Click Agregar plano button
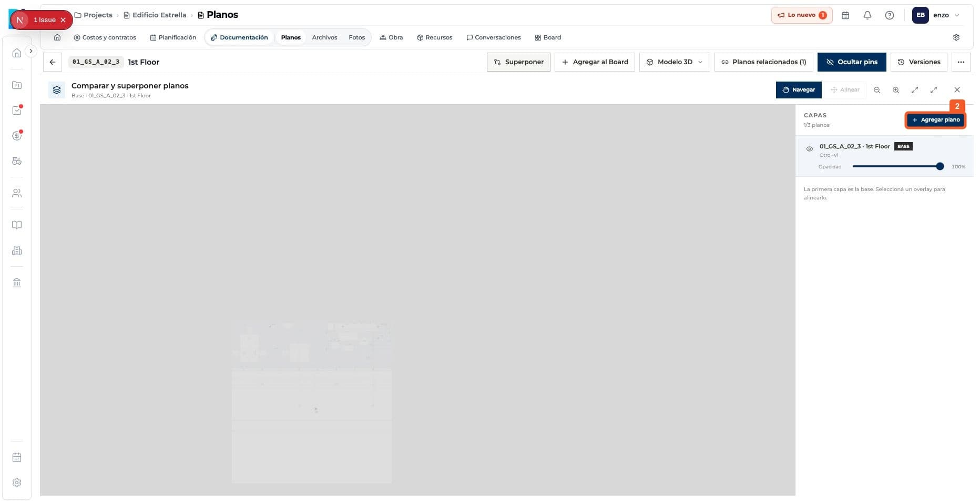Viewport: 980px width, 502px height. 936,120
